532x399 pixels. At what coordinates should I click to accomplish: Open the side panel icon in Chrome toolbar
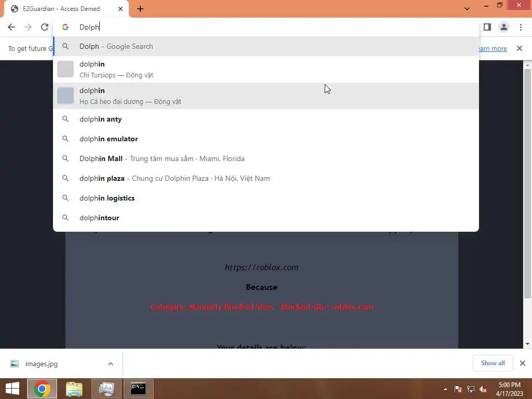click(487, 27)
